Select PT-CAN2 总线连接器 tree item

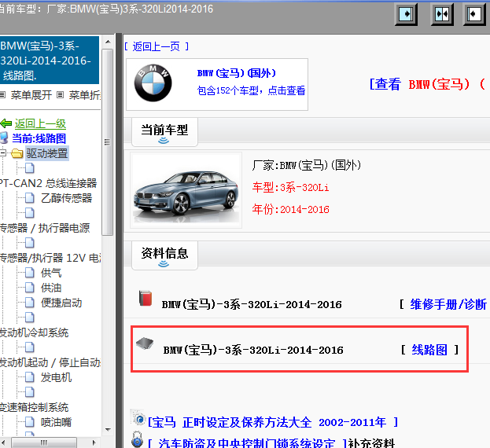[x=49, y=183]
